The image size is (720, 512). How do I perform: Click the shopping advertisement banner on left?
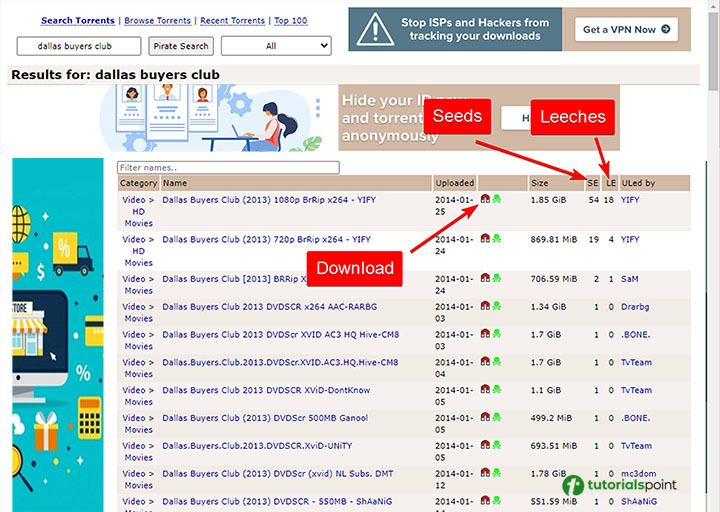coord(58,335)
